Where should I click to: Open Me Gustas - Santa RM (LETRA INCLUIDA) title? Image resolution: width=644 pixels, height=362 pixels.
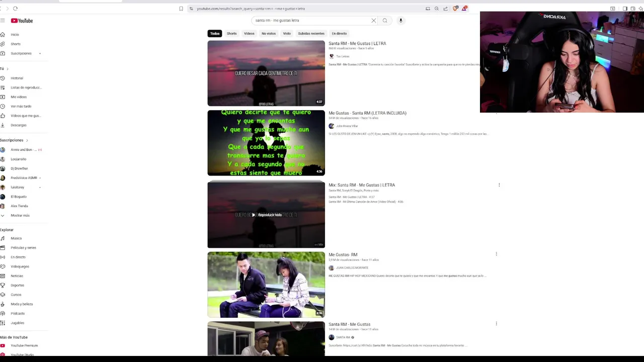pyautogui.click(x=367, y=113)
